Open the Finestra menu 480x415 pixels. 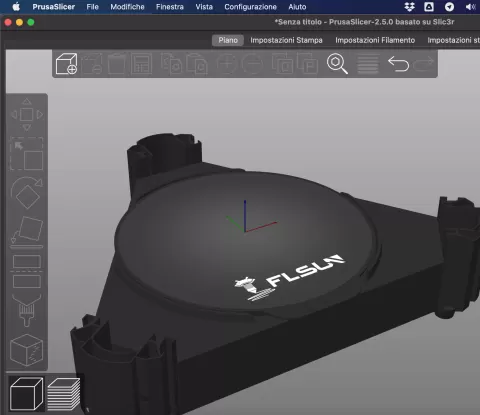tap(170, 7)
